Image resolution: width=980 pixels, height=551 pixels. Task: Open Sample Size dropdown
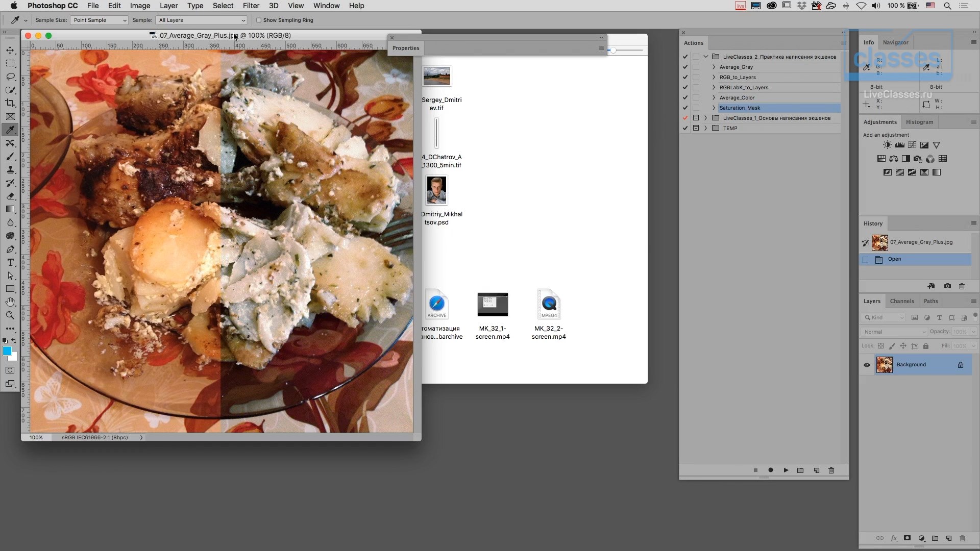(x=100, y=20)
